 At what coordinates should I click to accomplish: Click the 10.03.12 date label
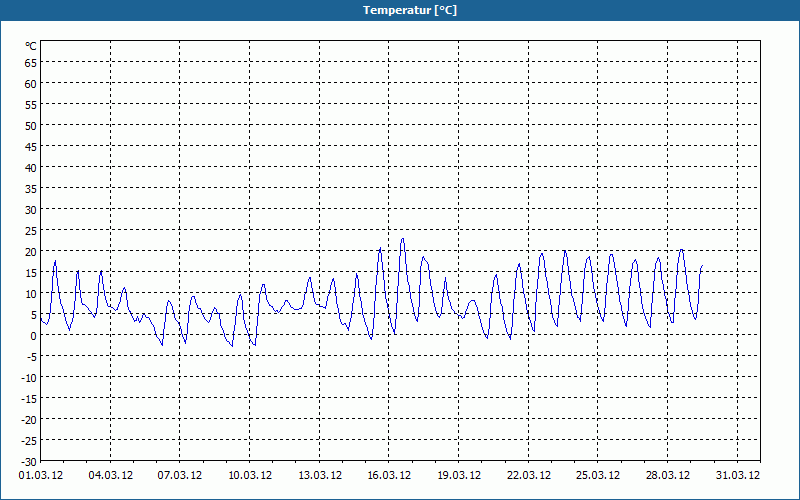coord(249,476)
